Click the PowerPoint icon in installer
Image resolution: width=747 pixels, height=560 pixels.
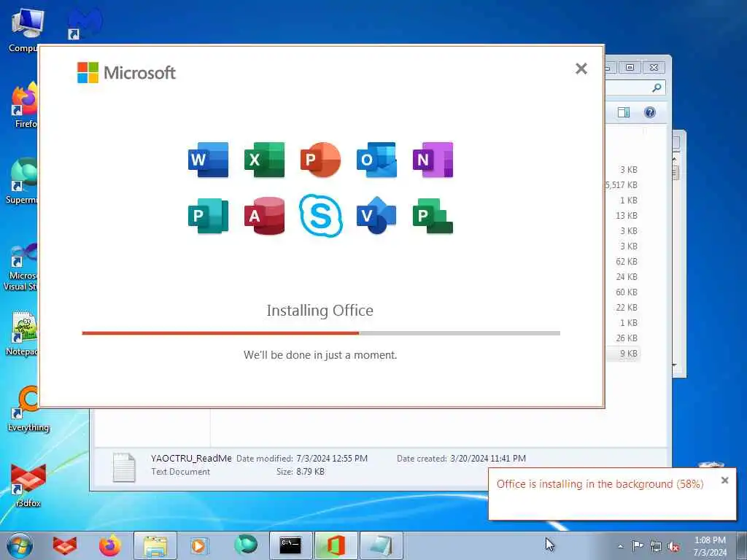pyautogui.click(x=321, y=160)
